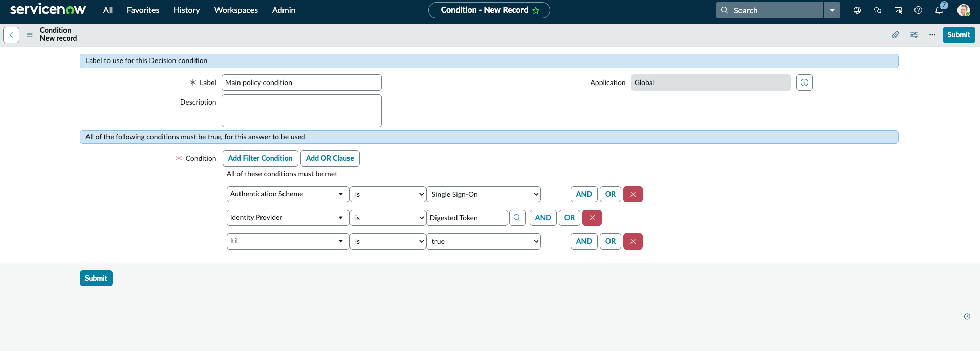Click the ServiceNow logo
980x351 pixels.
click(48, 10)
